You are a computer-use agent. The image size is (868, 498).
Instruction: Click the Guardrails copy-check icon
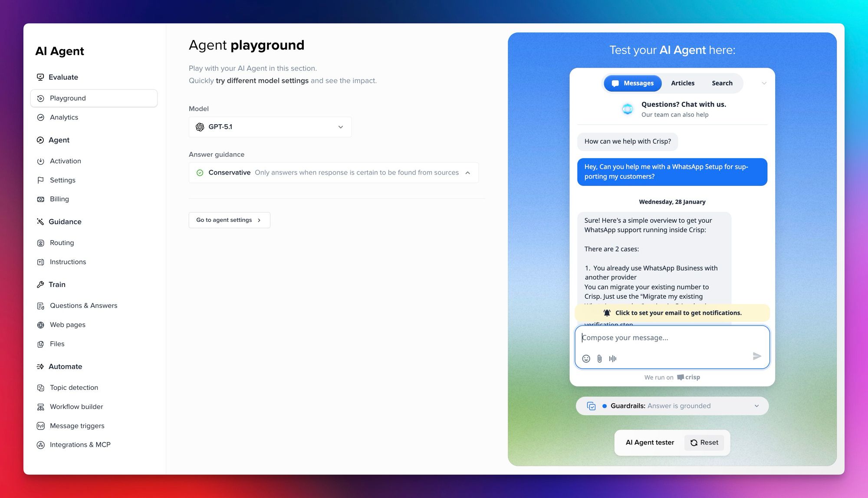(591, 406)
